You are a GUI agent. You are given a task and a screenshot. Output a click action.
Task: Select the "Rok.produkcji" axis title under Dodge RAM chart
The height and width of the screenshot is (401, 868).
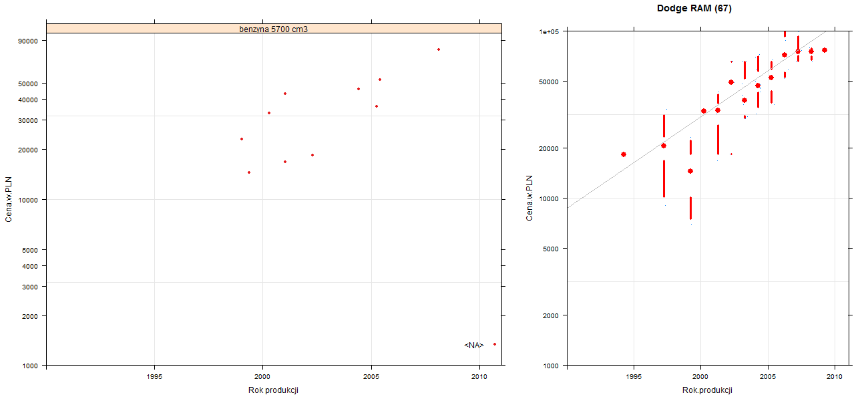point(708,390)
